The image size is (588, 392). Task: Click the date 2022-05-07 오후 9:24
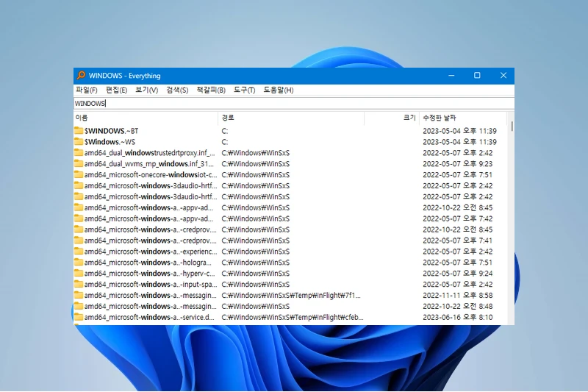coord(457,274)
